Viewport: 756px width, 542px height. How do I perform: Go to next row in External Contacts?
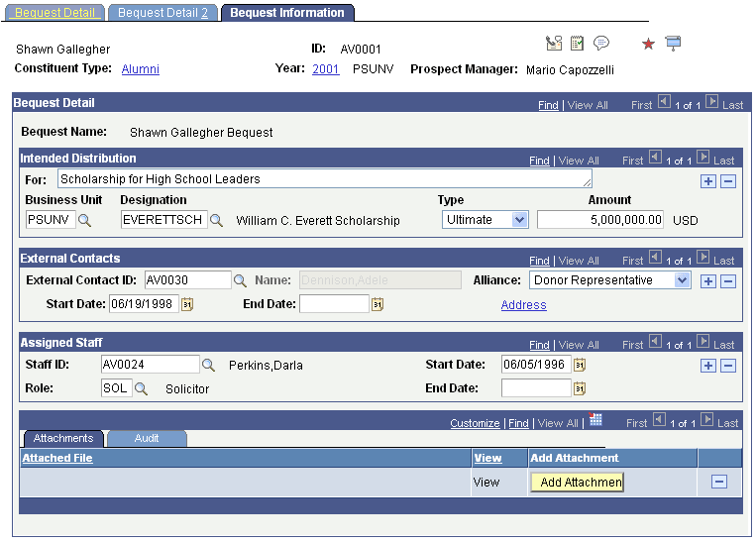[702, 257]
